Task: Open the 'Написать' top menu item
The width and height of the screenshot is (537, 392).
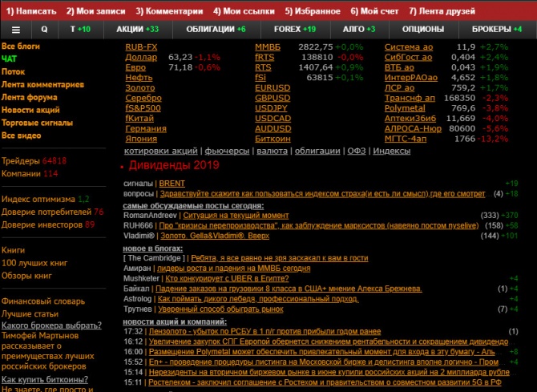Action: (x=31, y=11)
